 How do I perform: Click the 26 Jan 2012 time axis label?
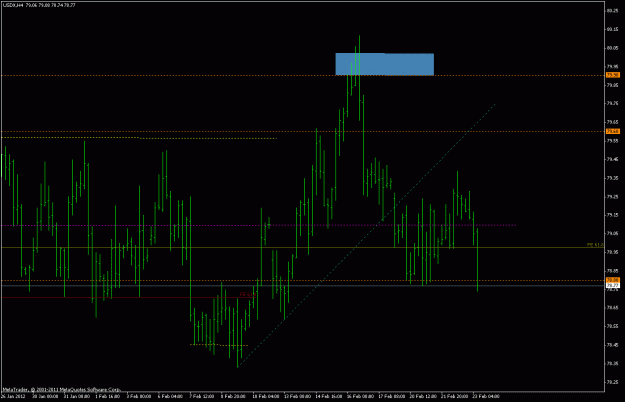pos(13,396)
